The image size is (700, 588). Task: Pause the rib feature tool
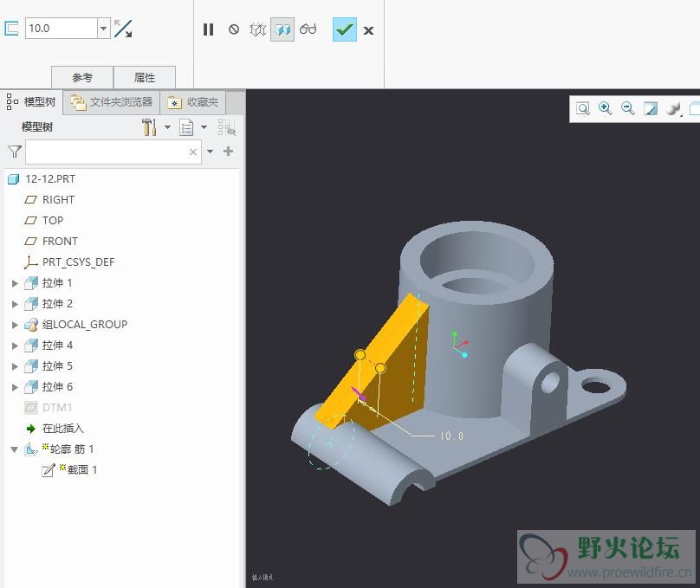coord(208,29)
